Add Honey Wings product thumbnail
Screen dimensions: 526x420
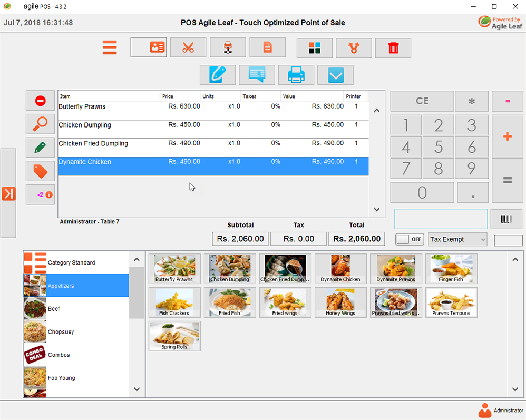tap(340, 302)
